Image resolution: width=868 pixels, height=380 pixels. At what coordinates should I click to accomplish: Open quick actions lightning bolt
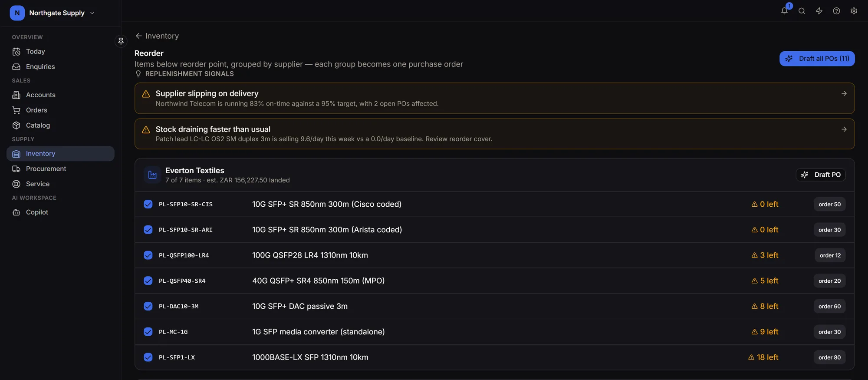(819, 11)
